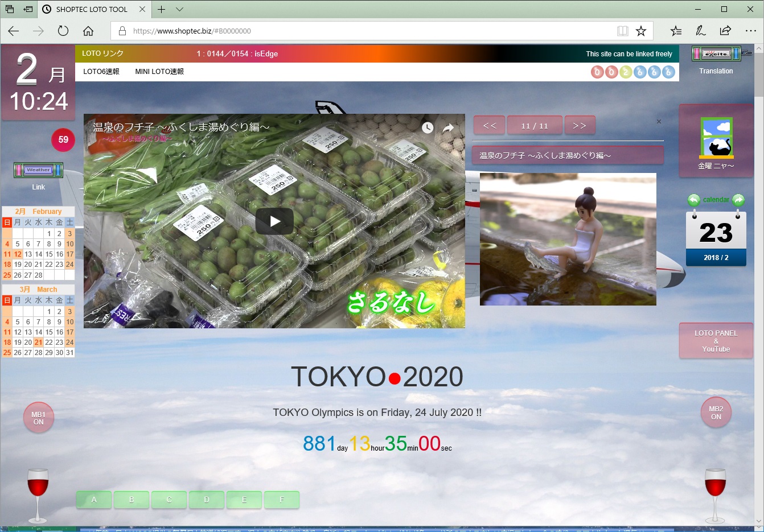Click the site lock icon
The height and width of the screenshot is (532, 764).
click(122, 31)
